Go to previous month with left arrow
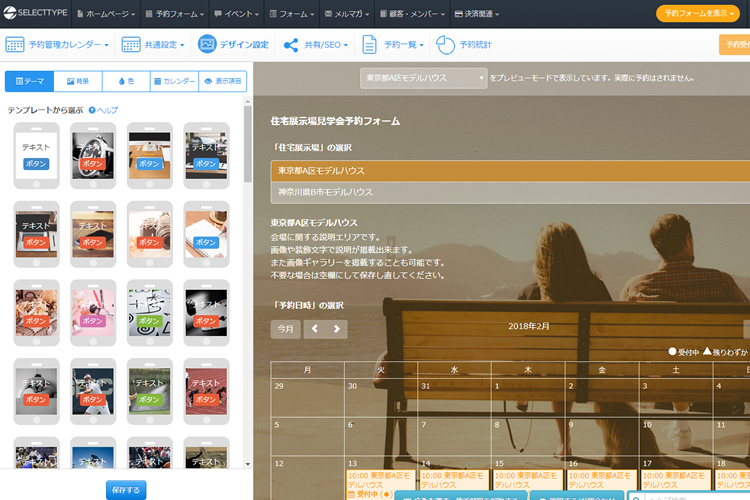 (315, 328)
